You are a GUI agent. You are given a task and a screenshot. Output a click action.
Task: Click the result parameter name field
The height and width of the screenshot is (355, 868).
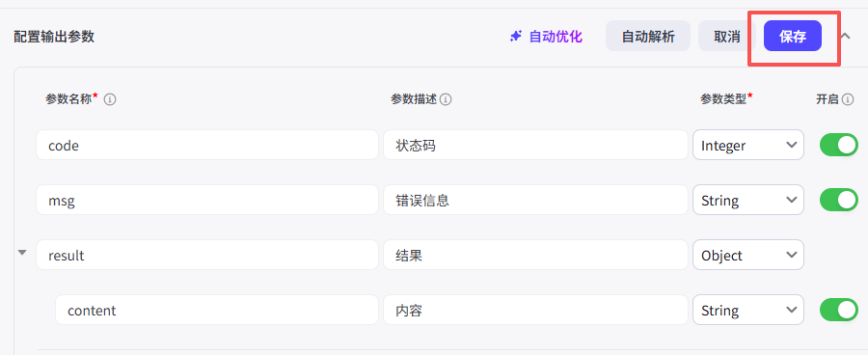click(x=207, y=255)
